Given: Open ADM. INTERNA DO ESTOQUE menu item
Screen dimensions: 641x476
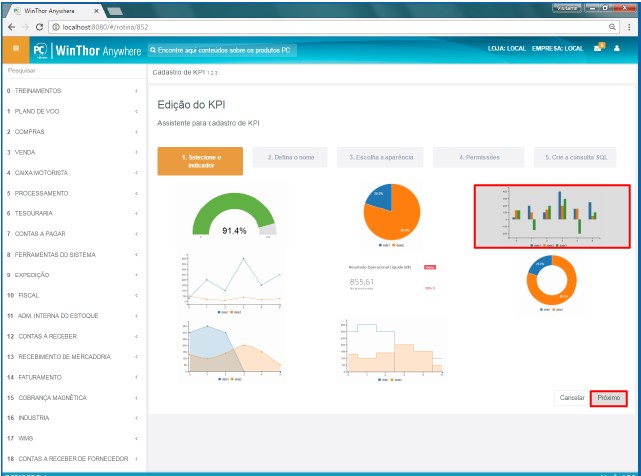Looking at the screenshot, I should [x=74, y=316].
